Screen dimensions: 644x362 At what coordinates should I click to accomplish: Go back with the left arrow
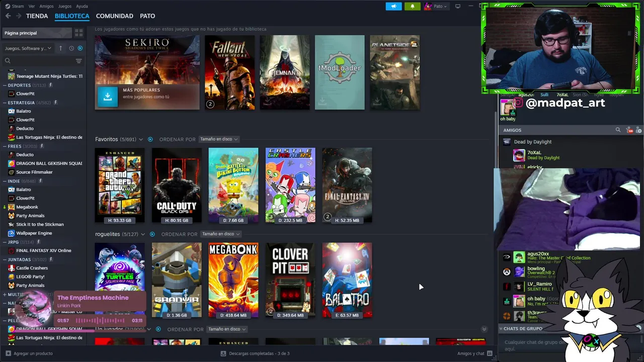pos(8,16)
